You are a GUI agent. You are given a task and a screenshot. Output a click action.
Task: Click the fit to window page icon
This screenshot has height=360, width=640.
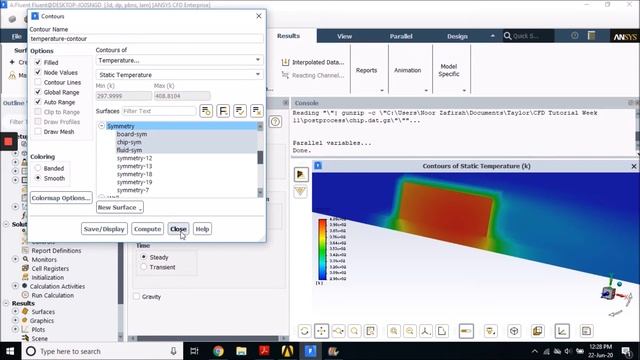coord(442,331)
